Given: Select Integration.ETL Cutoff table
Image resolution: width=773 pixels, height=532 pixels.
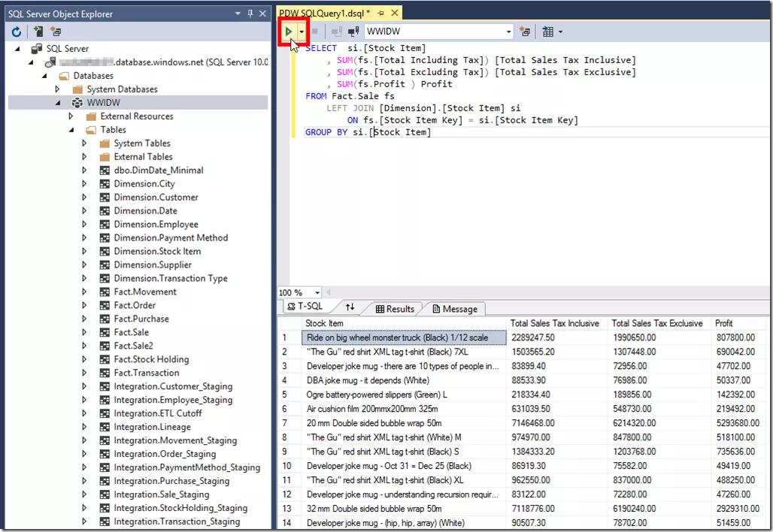Looking at the screenshot, I should coord(158,413).
